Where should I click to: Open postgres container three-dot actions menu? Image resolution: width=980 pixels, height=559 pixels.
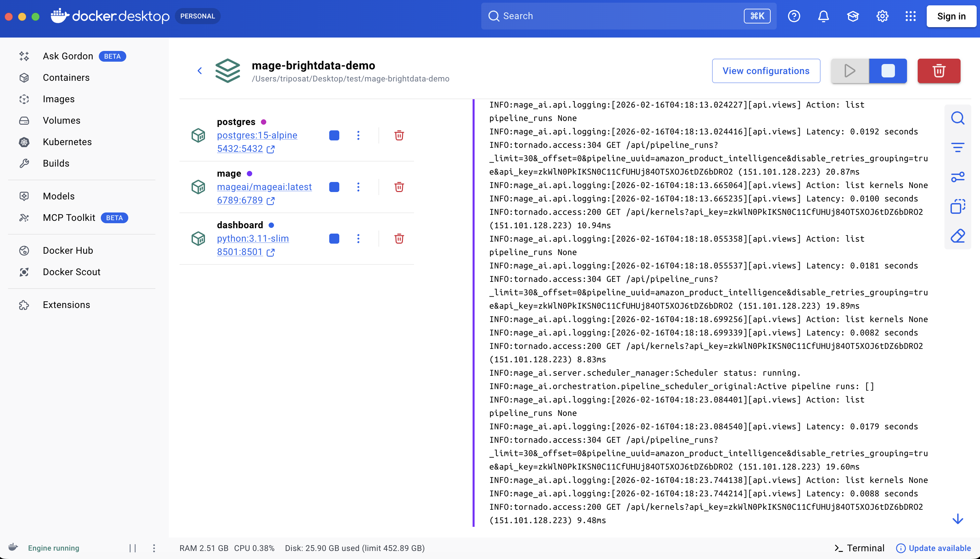[358, 135]
